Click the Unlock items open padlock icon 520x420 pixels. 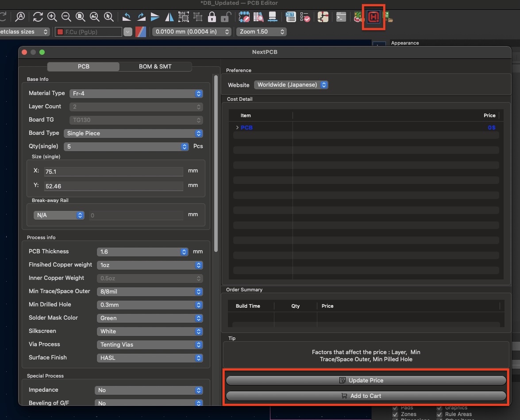226,16
